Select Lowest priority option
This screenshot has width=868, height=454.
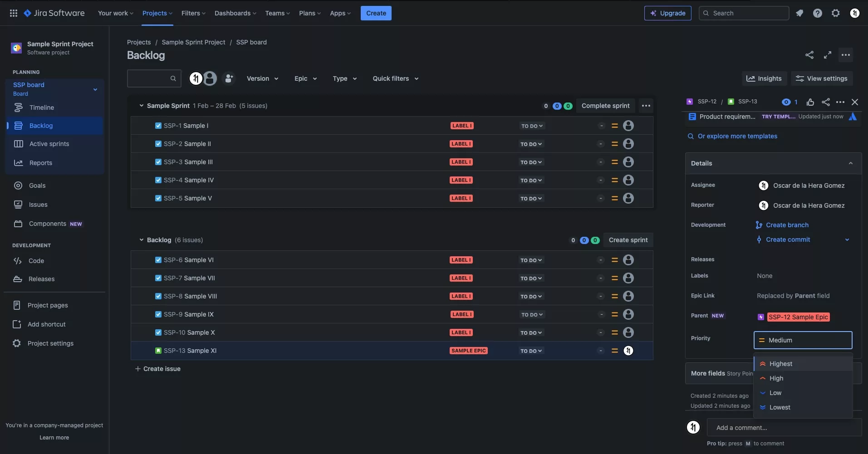click(x=803, y=407)
